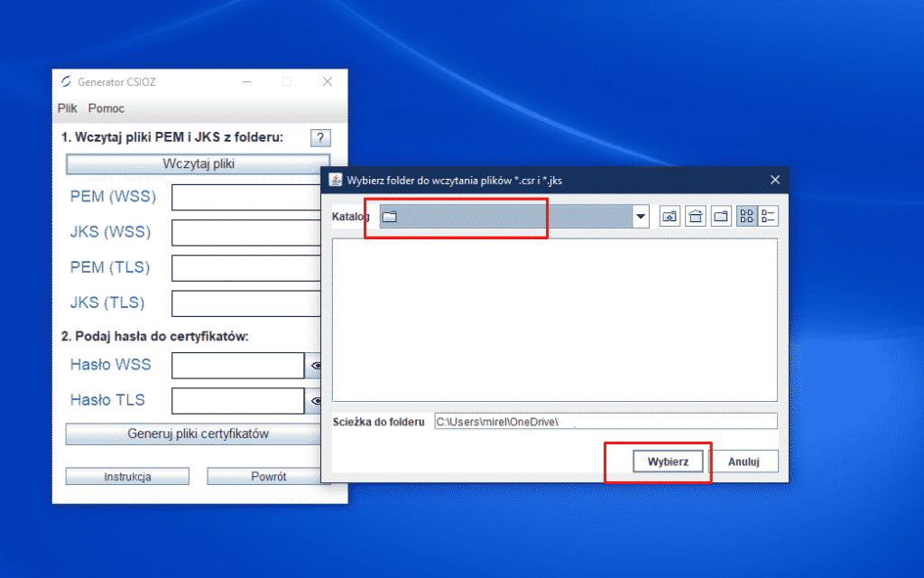This screenshot has width=924, height=578.
Task: Click Generuj pliki certyfikatów button
Action: click(193, 434)
